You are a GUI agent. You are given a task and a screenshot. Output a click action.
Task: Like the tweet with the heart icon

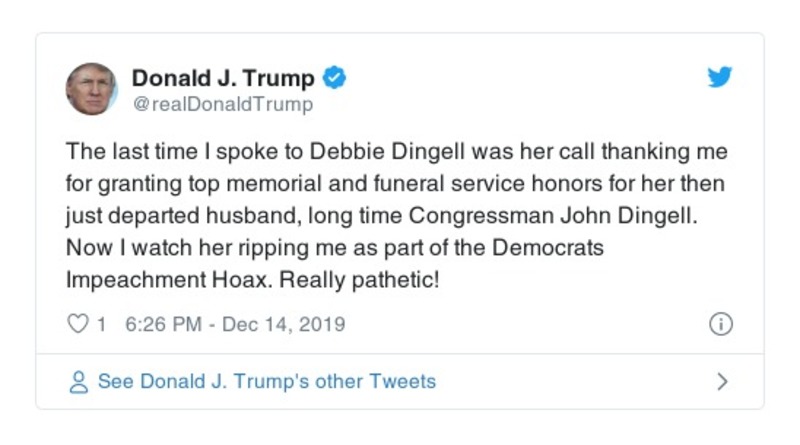[x=77, y=324]
